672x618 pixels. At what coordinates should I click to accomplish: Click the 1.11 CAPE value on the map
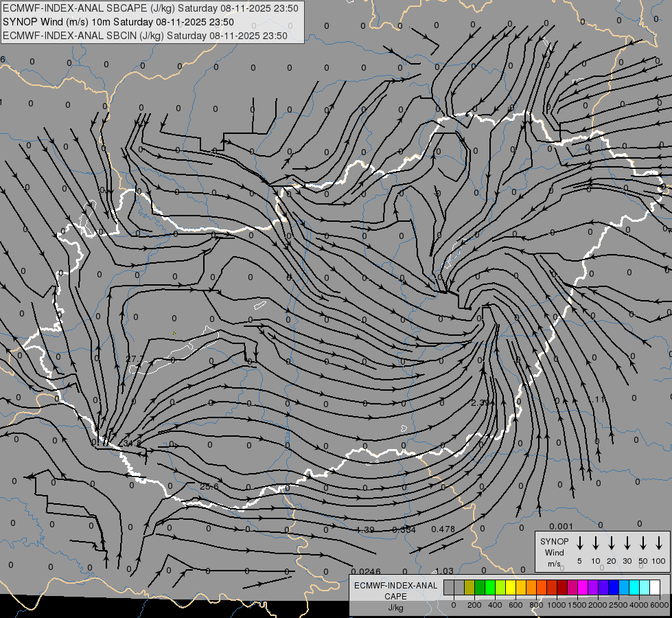click(x=596, y=399)
